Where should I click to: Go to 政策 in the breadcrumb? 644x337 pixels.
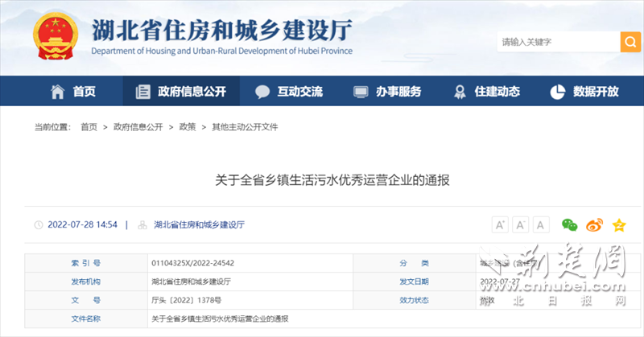tap(188, 127)
